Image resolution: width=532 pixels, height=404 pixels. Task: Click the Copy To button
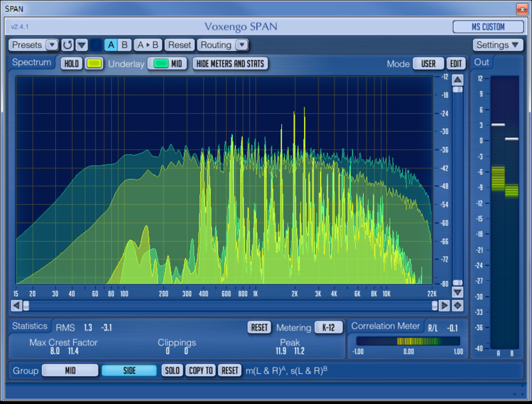click(x=201, y=371)
